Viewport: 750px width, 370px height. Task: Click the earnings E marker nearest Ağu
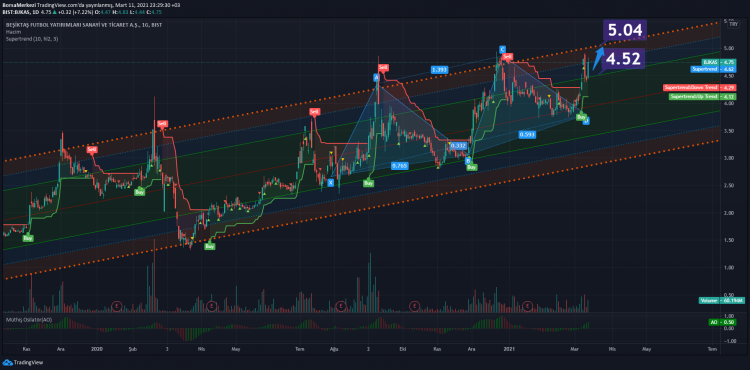click(x=341, y=305)
